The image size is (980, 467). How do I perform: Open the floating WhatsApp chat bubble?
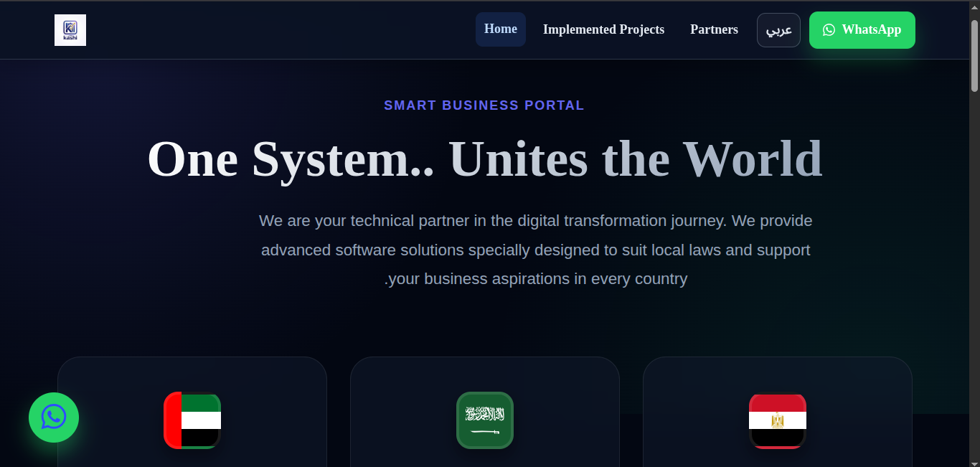[x=54, y=418]
